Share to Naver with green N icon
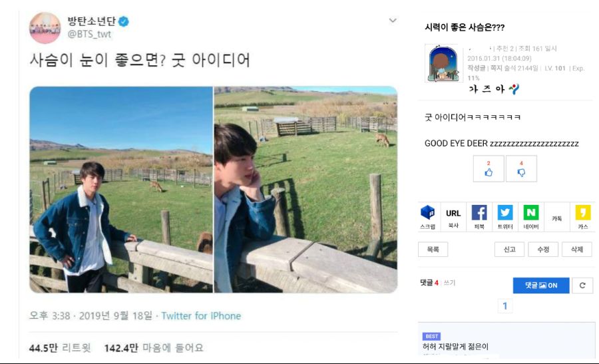The width and height of the screenshot is (599, 364). point(531,217)
